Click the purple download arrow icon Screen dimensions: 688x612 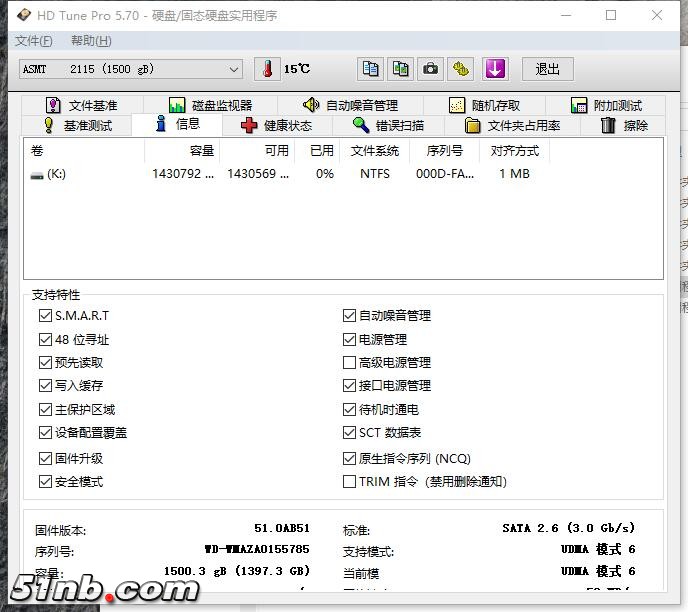click(495, 69)
